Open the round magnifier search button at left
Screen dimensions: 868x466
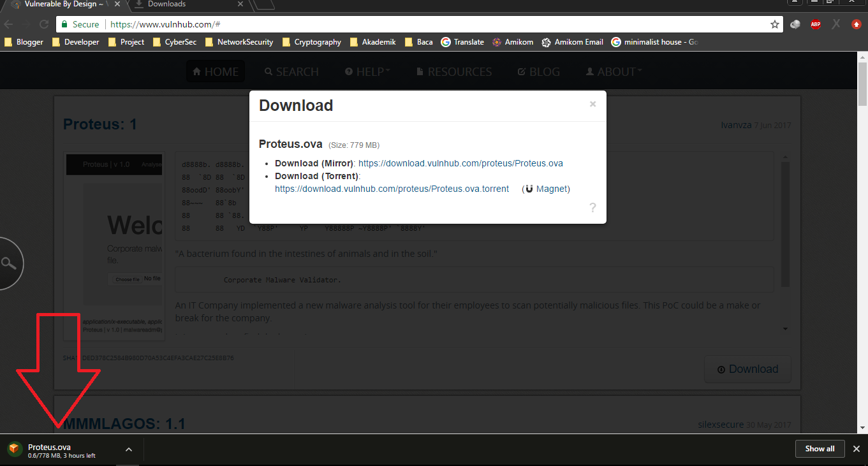[x=9, y=263]
